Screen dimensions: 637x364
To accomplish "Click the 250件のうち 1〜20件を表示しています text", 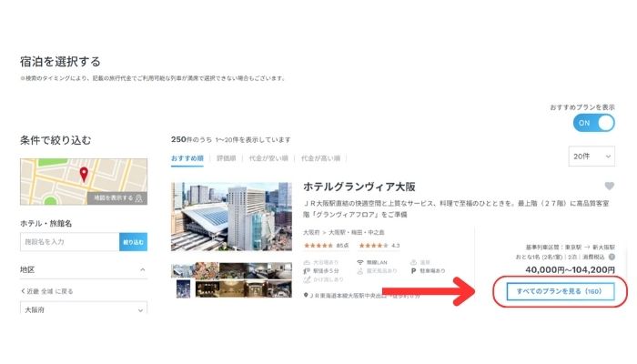I will pyautogui.click(x=231, y=139).
